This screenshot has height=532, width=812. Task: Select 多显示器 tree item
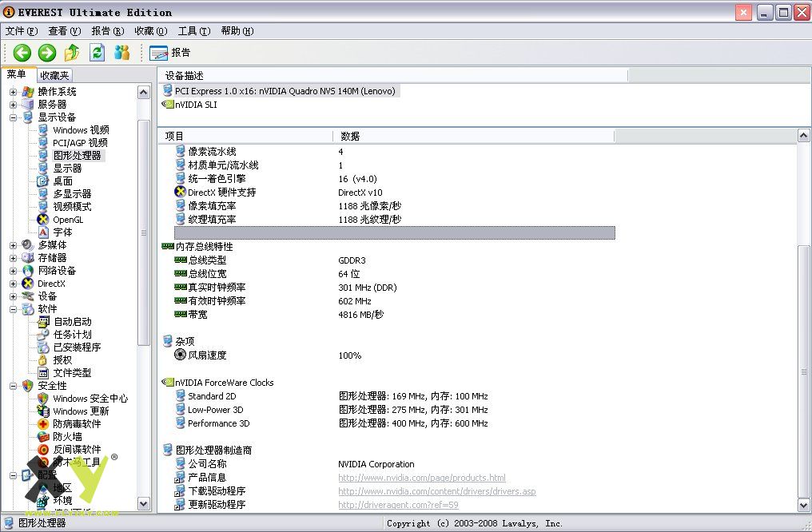coord(72,194)
